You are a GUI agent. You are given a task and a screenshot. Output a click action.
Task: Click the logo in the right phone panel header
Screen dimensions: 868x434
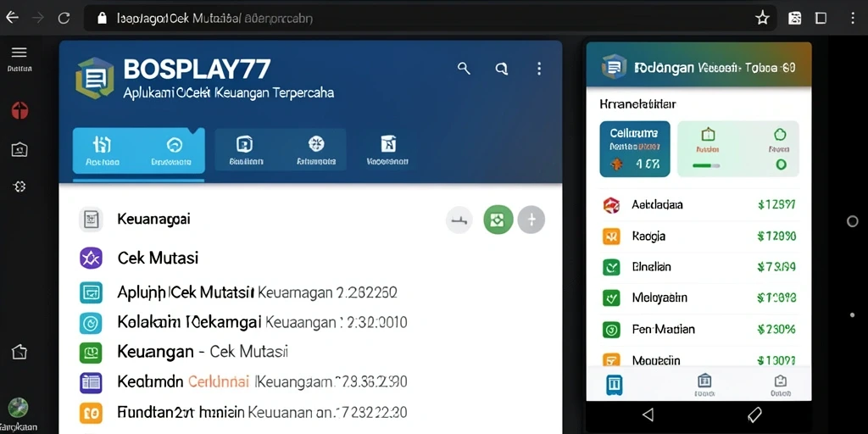coord(614,67)
